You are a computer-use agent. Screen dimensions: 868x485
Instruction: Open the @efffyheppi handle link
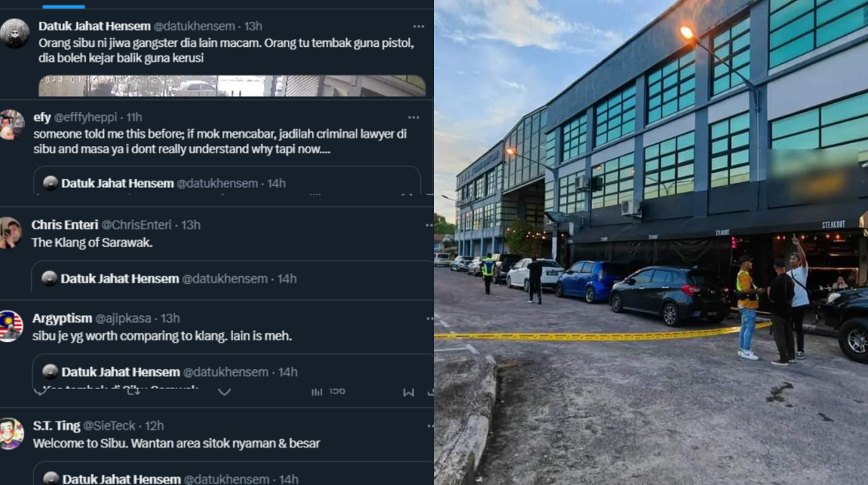click(x=85, y=117)
